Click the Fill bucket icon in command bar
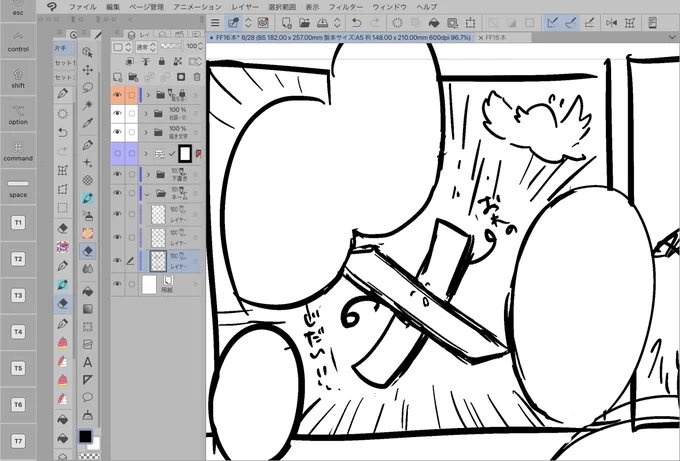The height and width of the screenshot is (461, 680). (434, 23)
